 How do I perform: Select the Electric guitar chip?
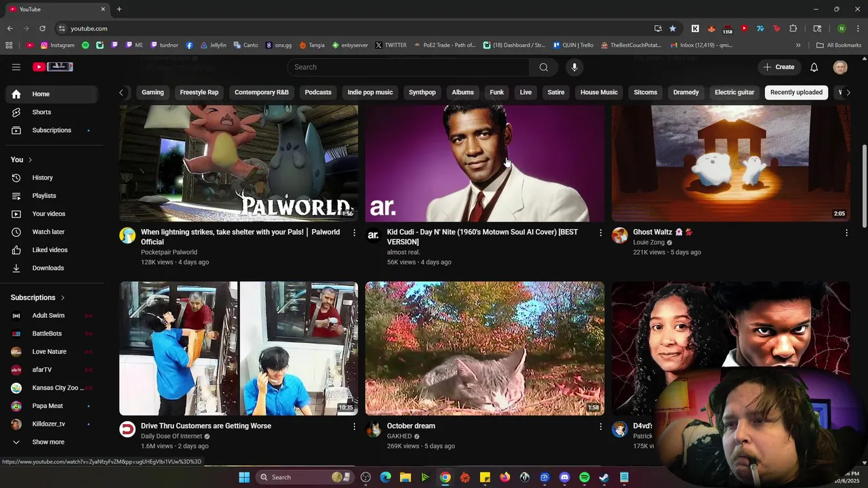pyautogui.click(x=734, y=92)
